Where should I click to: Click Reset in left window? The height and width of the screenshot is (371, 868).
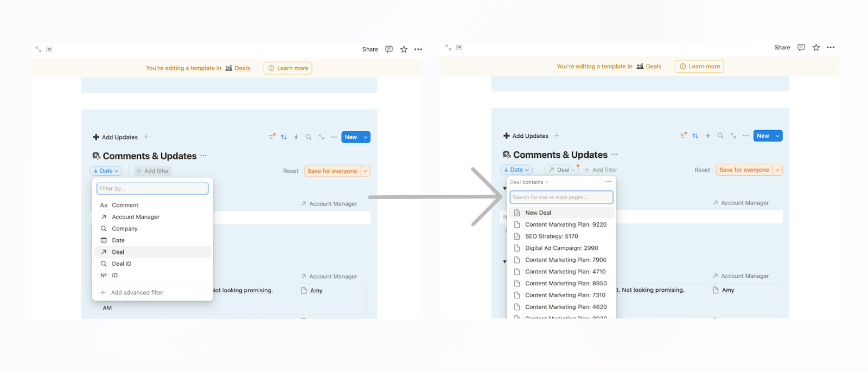tap(291, 171)
